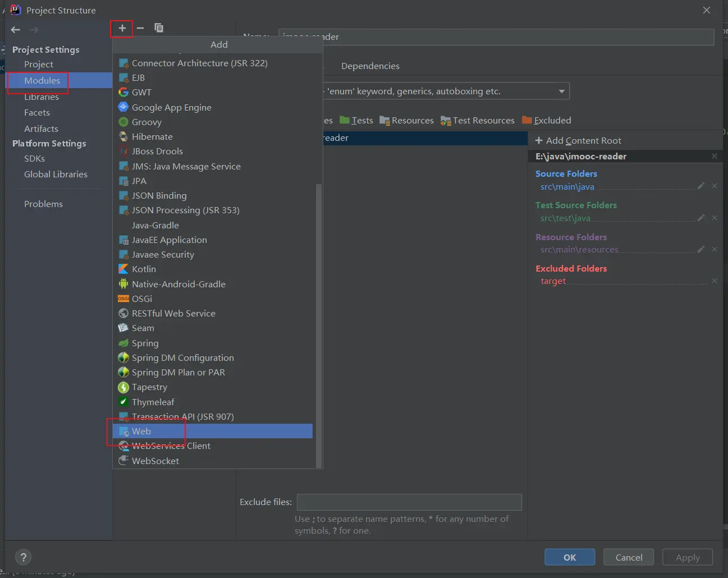Mark folder as Excluded

(547, 121)
